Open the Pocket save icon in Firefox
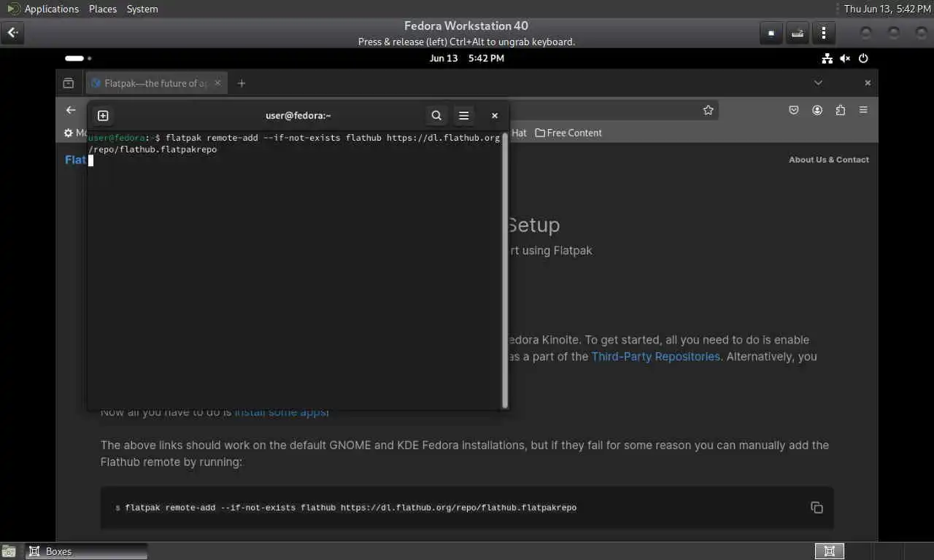Image resolution: width=934 pixels, height=560 pixels. coord(794,110)
